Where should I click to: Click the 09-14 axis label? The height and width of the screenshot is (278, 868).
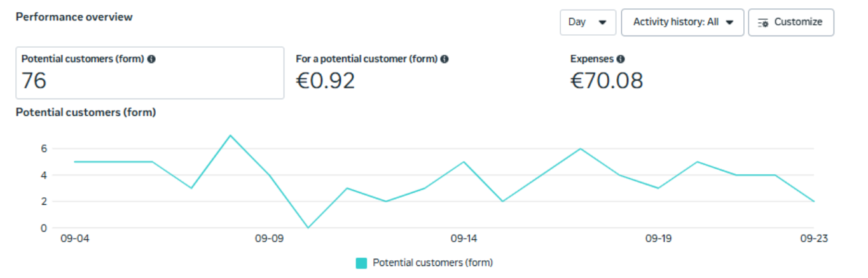[464, 239]
